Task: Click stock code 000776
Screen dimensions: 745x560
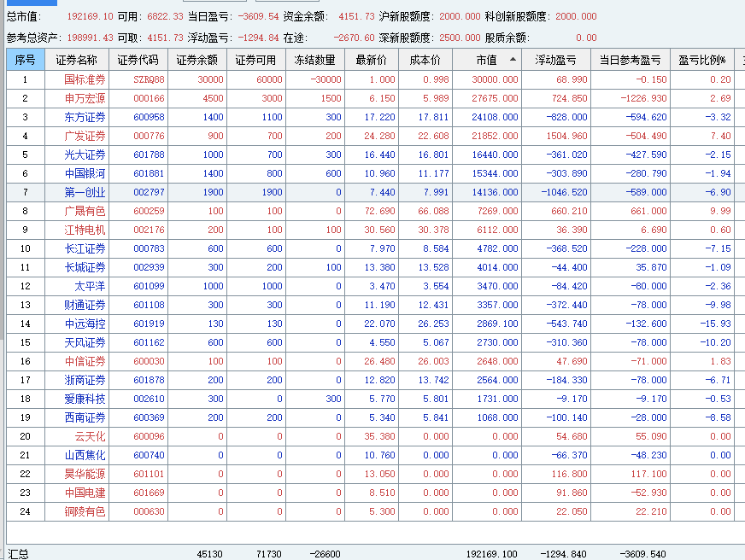Action: 149,136
